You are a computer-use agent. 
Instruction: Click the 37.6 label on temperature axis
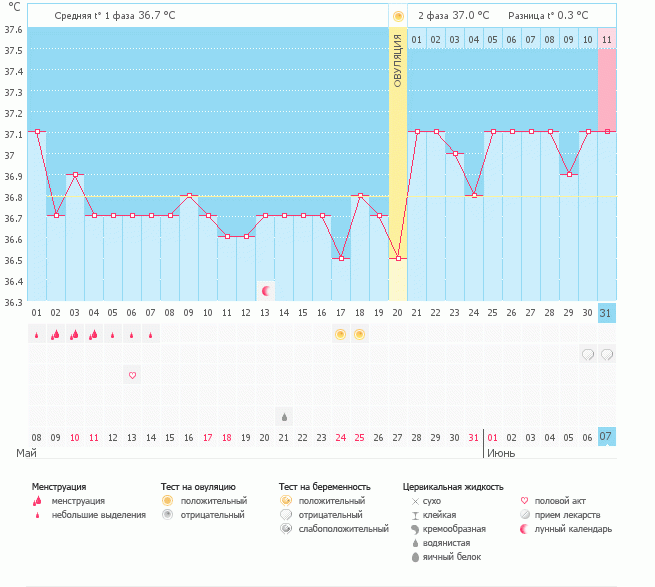tap(13, 30)
